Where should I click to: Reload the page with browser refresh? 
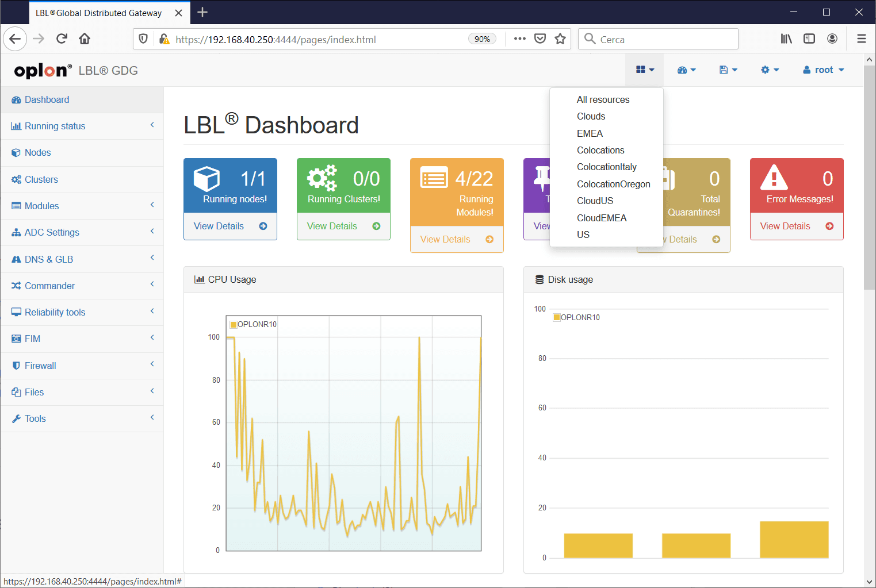[x=62, y=39]
